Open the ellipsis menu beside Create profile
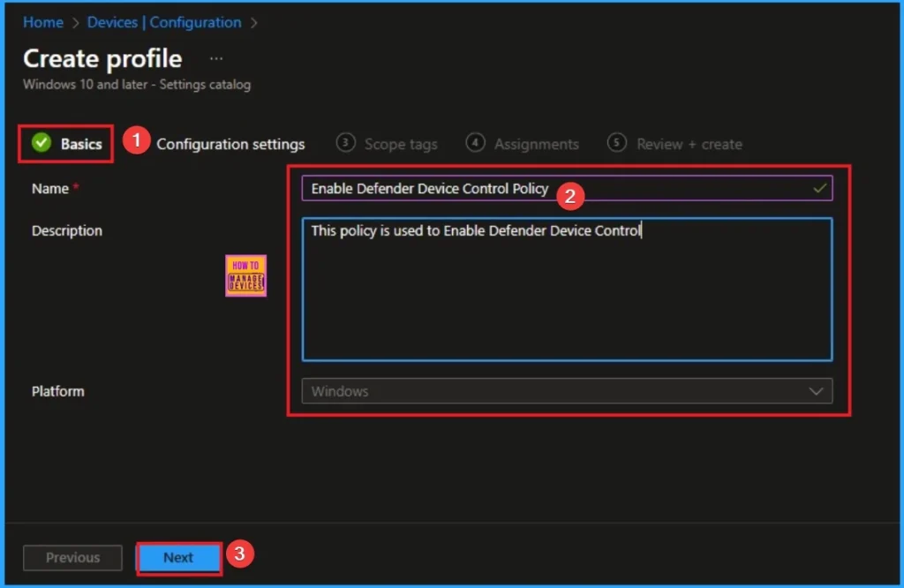This screenshot has width=904, height=588. (x=215, y=58)
